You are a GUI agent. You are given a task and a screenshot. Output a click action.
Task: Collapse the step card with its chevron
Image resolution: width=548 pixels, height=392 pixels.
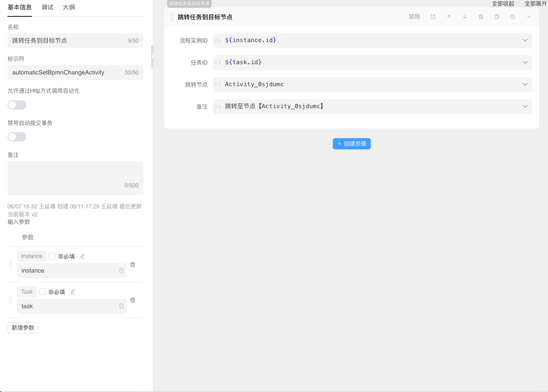pos(529,17)
